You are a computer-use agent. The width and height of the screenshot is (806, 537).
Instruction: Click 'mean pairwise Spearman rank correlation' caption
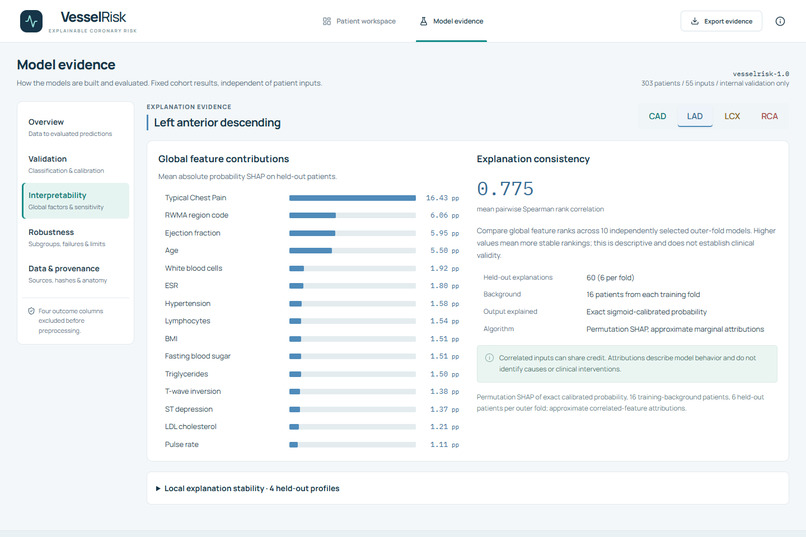[x=540, y=209]
